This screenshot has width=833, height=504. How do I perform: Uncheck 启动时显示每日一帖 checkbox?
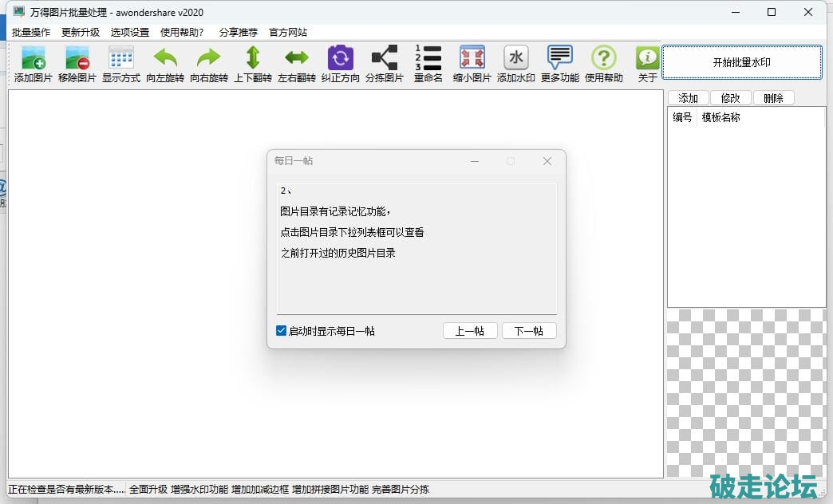click(x=281, y=331)
